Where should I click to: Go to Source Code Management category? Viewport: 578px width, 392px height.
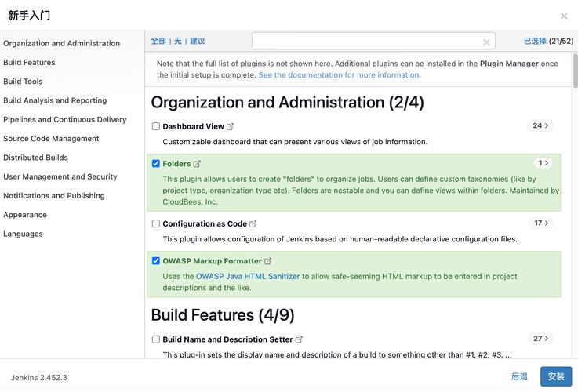point(51,139)
